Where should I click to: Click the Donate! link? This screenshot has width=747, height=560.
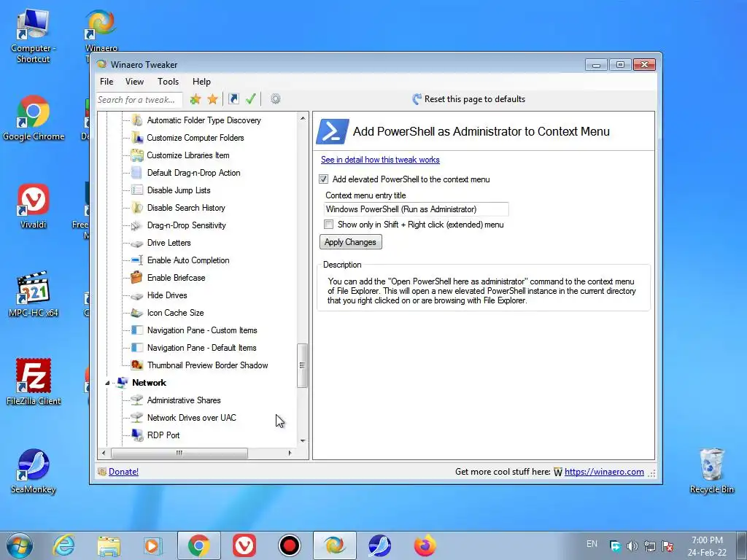tap(123, 472)
